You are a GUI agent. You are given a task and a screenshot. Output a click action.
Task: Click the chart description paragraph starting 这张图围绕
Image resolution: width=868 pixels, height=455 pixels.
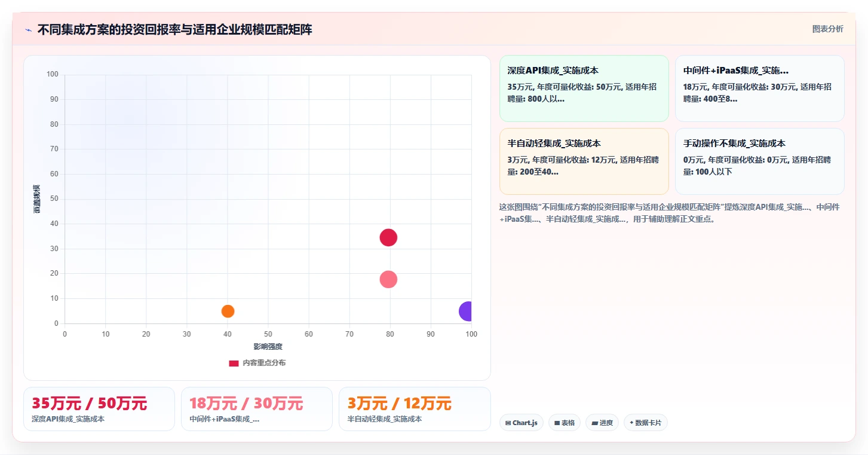[671, 213]
